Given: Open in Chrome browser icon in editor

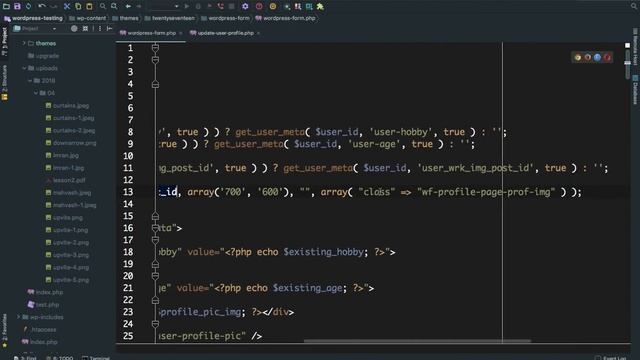Looking at the screenshot, I should (578, 58).
